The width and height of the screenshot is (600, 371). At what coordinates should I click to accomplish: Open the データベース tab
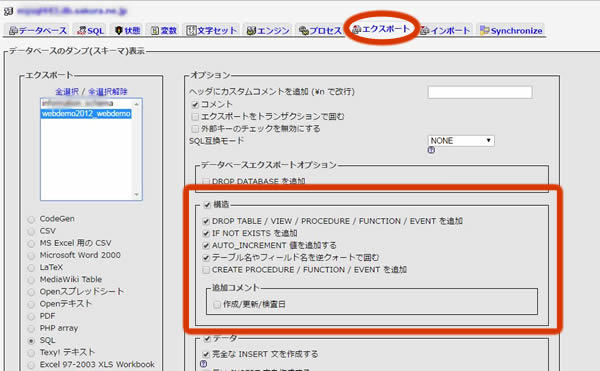(x=38, y=31)
